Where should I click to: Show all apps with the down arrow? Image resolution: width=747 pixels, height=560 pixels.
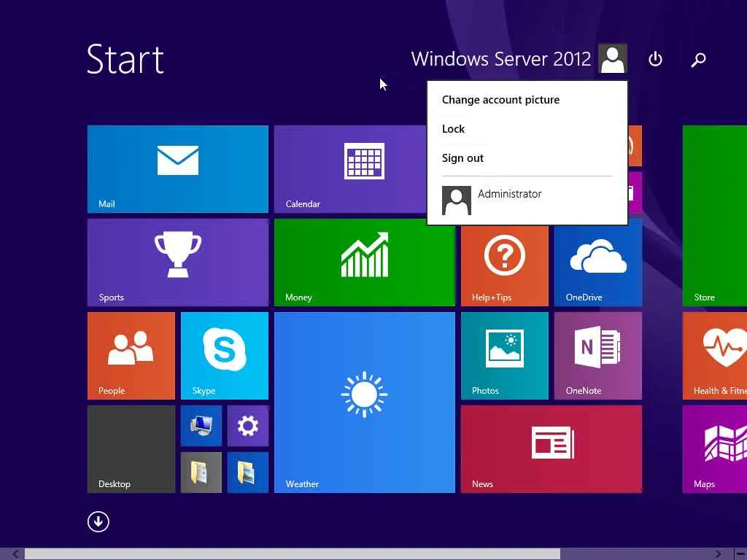click(x=98, y=521)
